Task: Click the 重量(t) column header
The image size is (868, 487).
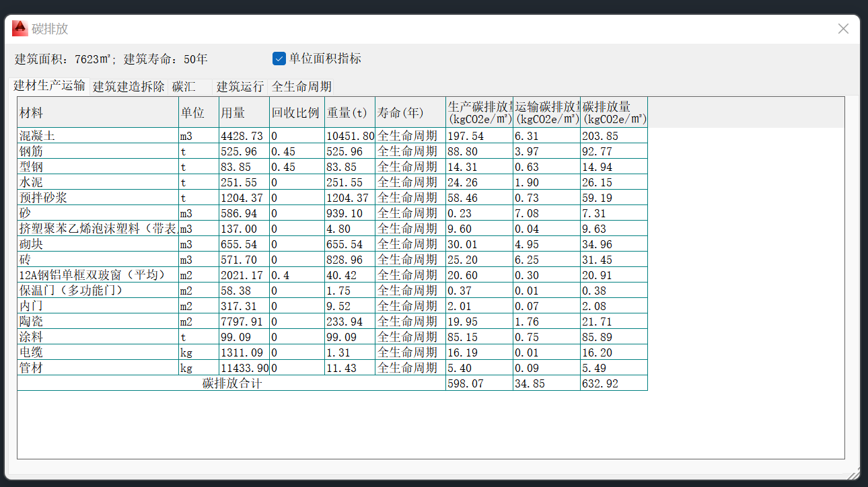Action: [x=349, y=112]
